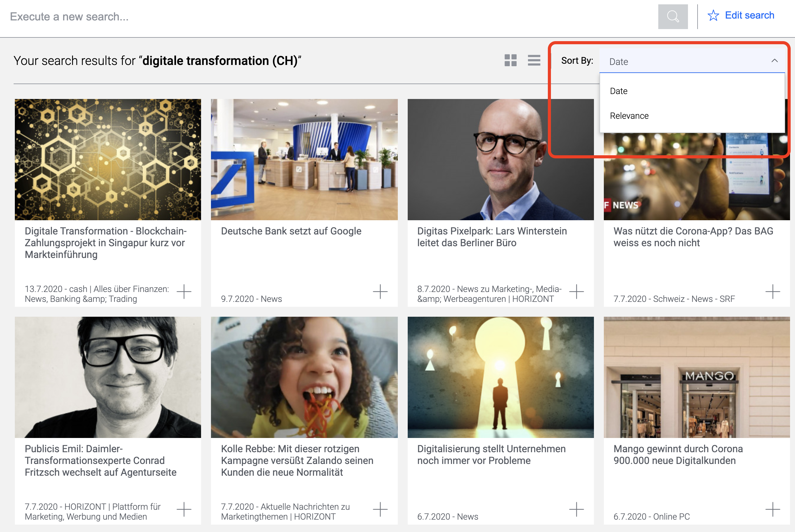Focus the Execute a new search field
Viewport: 795px width, 532px height.
click(x=329, y=17)
